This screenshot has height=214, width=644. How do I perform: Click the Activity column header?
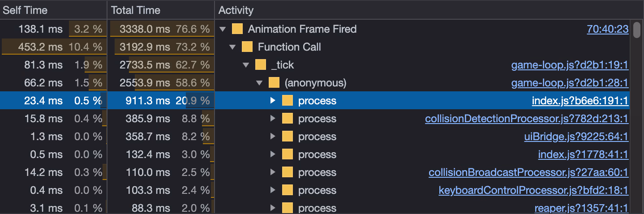coord(236,10)
